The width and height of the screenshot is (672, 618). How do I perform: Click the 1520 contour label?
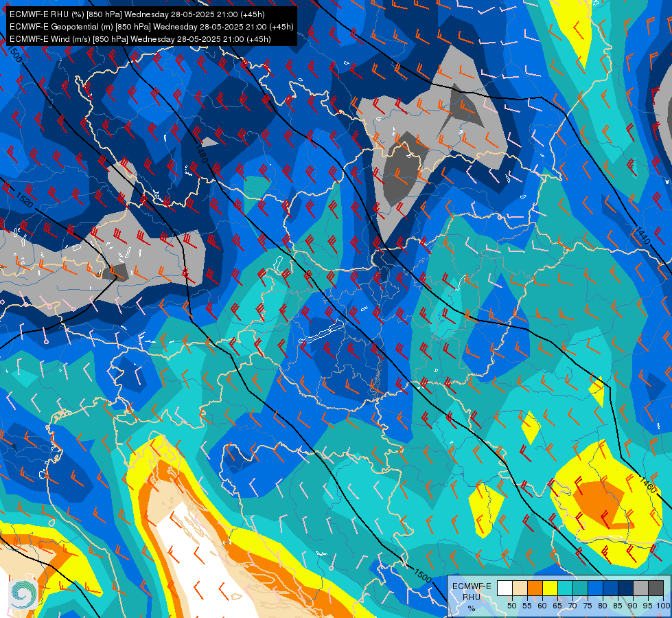24,198
